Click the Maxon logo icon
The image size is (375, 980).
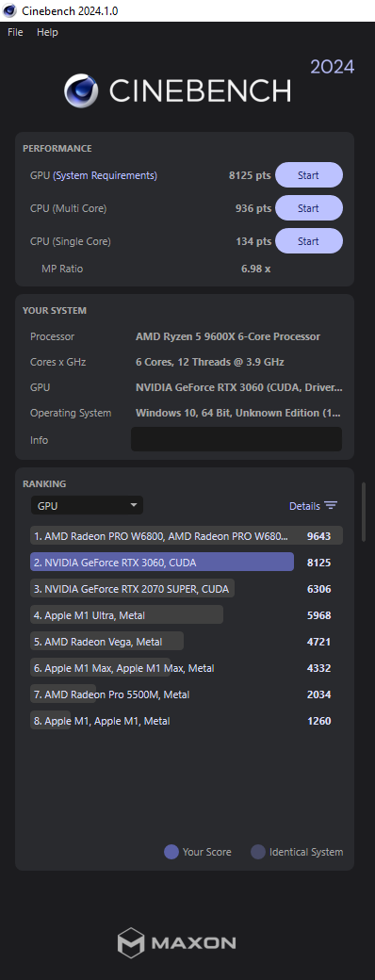click(x=131, y=943)
